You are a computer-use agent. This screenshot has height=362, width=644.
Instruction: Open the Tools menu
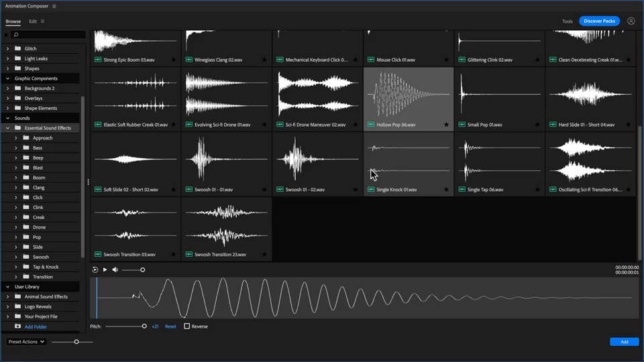pos(567,21)
